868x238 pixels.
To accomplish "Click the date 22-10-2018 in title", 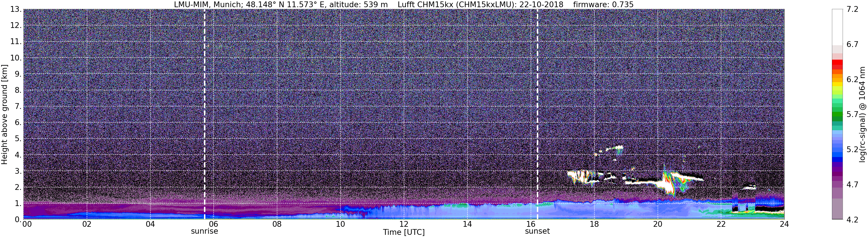I will (541, 5).
